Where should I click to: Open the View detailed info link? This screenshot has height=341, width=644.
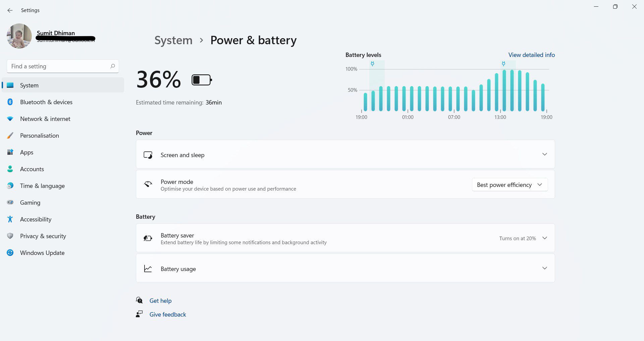click(x=531, y=55)
